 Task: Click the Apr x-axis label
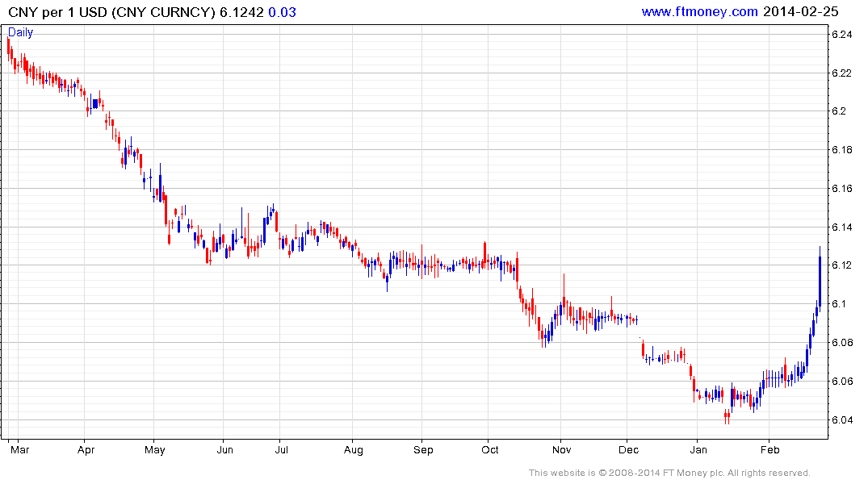(86, 449)
